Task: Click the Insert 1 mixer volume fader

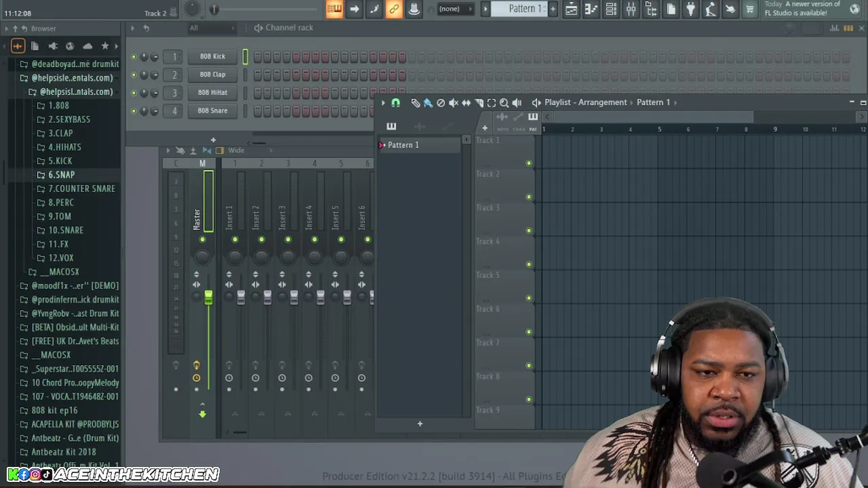Action: (x=241, y=298)
